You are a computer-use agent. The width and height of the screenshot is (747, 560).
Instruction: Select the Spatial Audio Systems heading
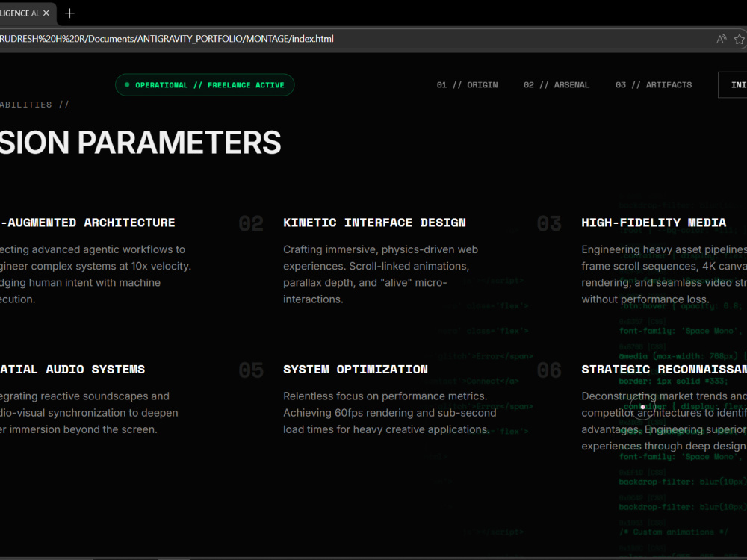click(x=72, y=369)
